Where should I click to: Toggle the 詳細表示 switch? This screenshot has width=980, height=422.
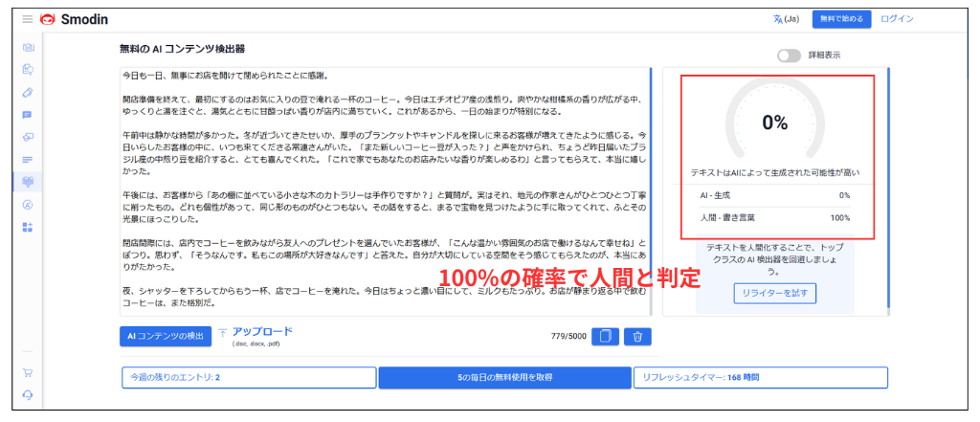point(789,56)
